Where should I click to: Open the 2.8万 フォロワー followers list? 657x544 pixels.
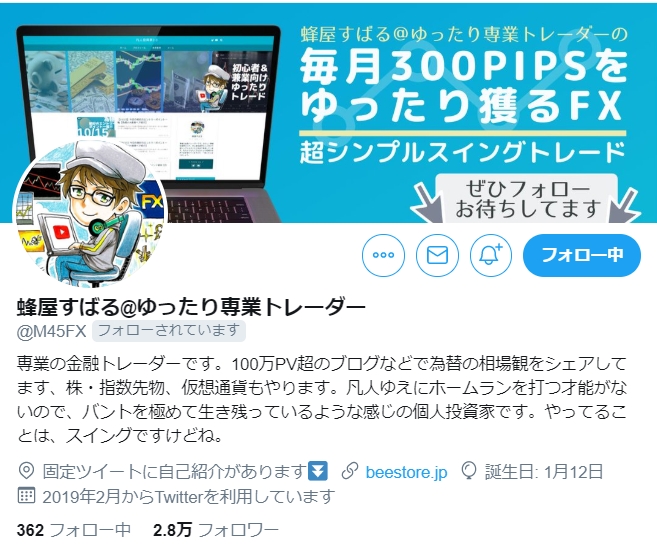click(216, 530)
